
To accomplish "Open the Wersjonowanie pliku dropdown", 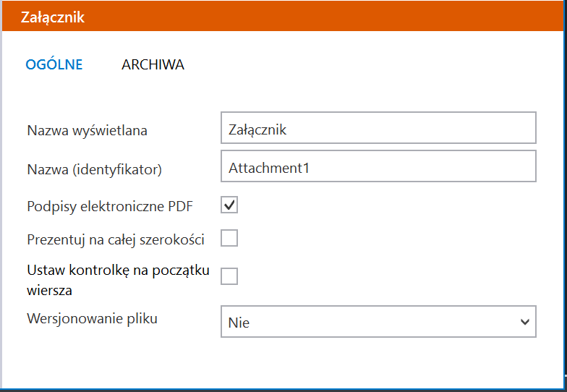I will [x=378, y=321].
